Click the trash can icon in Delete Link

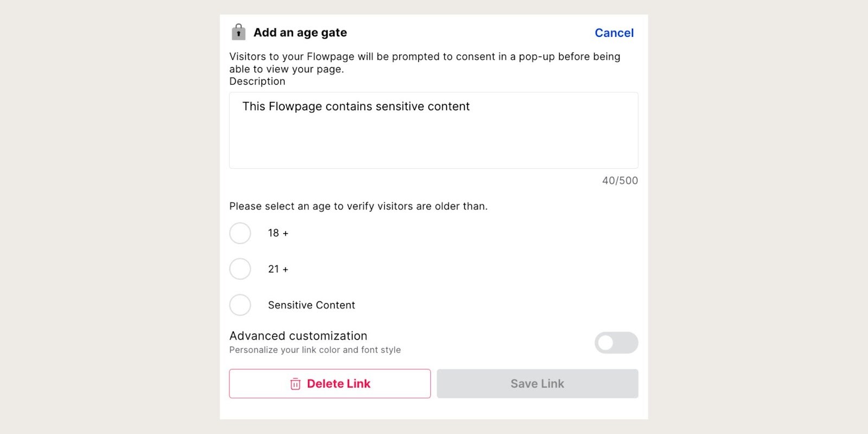[295, 384]
